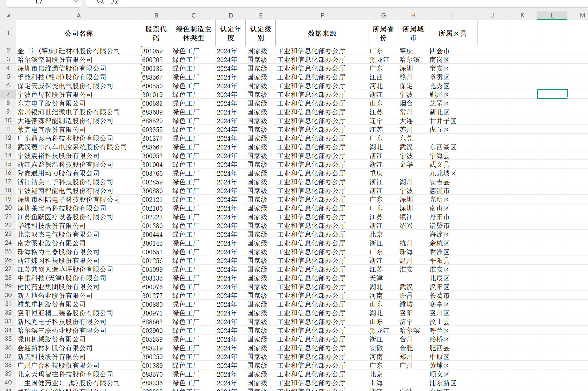The width and height of the screenshot is (588, 391).
Task: Click the select-all corner triangle
Action: pos(8,15)
